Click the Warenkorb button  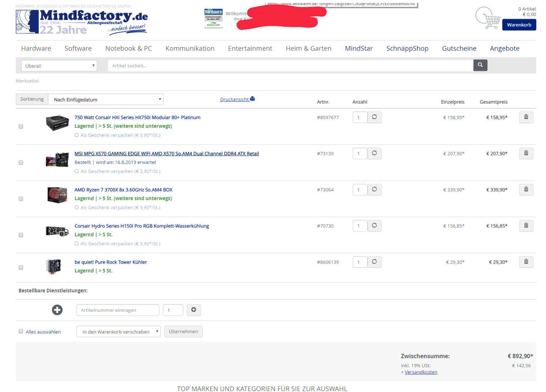[x=519, y=25]
